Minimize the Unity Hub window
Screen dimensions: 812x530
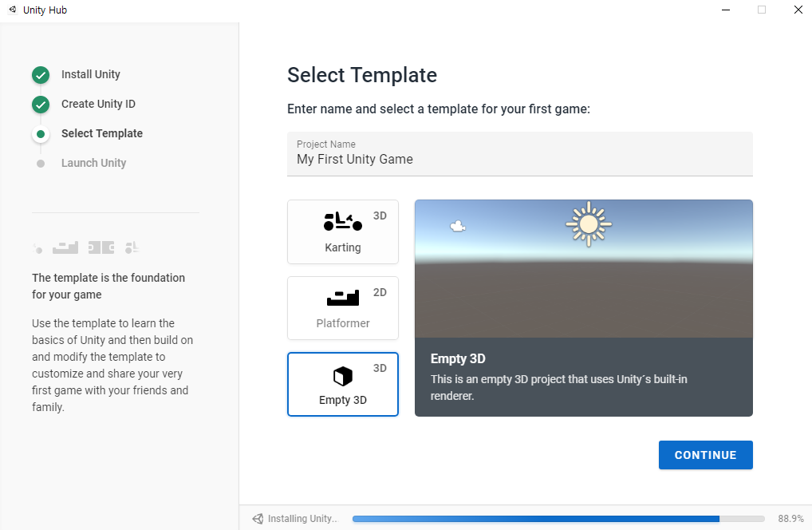pyautogui.click(x=726, y=10)
